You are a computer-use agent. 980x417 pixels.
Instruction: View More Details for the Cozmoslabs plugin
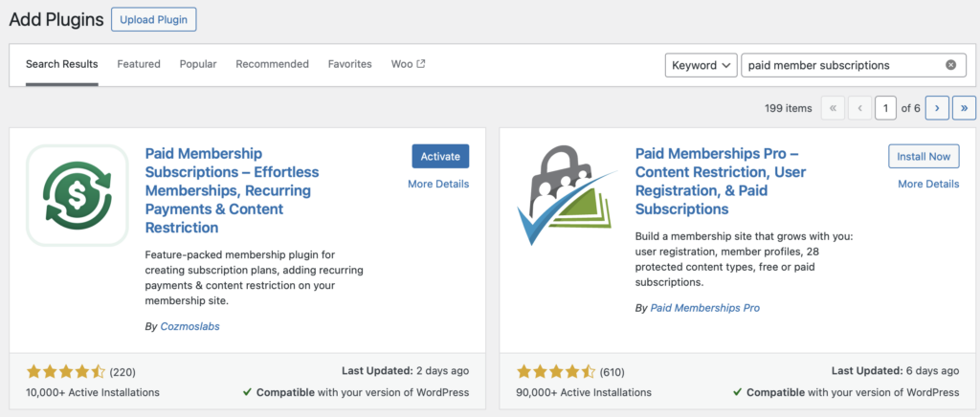click(x=438, y=184)
